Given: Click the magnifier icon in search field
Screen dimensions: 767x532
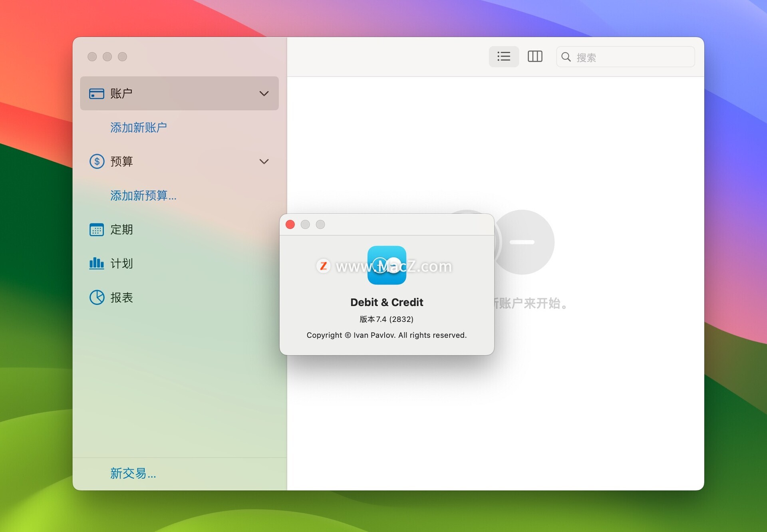Looking at the screenshot, I should click(x=566, y=57).
